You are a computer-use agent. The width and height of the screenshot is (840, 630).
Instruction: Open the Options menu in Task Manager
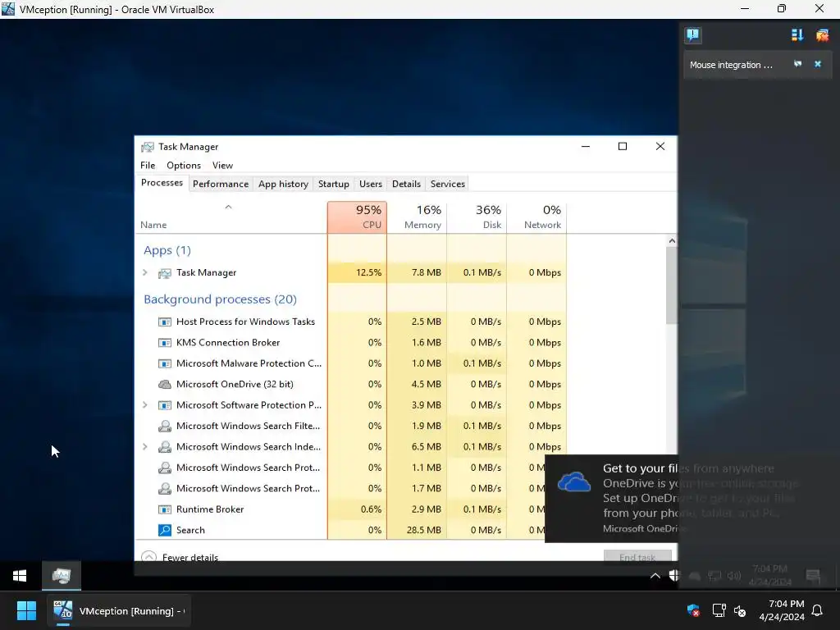(184, 166)
